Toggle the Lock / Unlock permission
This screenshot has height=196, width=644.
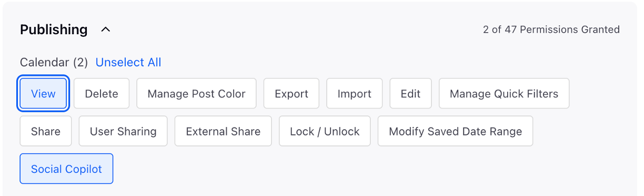coord(325,131)
